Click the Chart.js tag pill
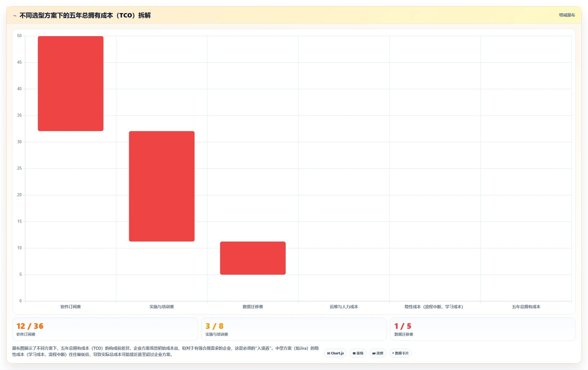Screen dimensions: 588x370 335,353
